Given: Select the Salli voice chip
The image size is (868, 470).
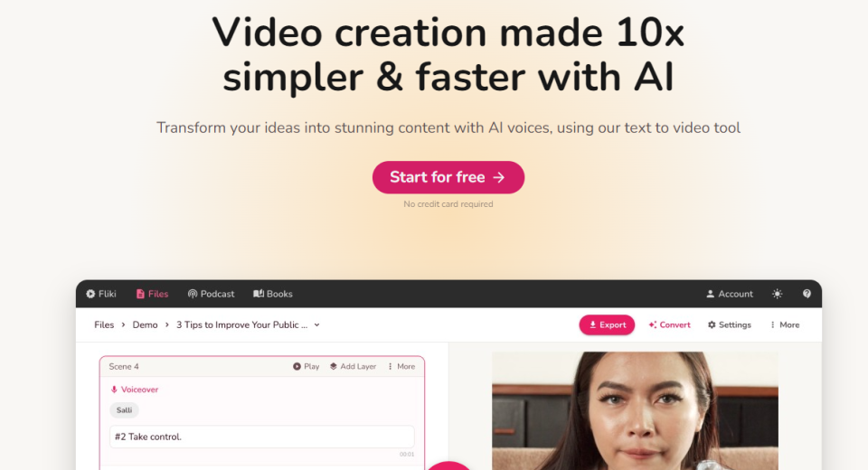Looking at the screenshot, I should coord(124,410).
